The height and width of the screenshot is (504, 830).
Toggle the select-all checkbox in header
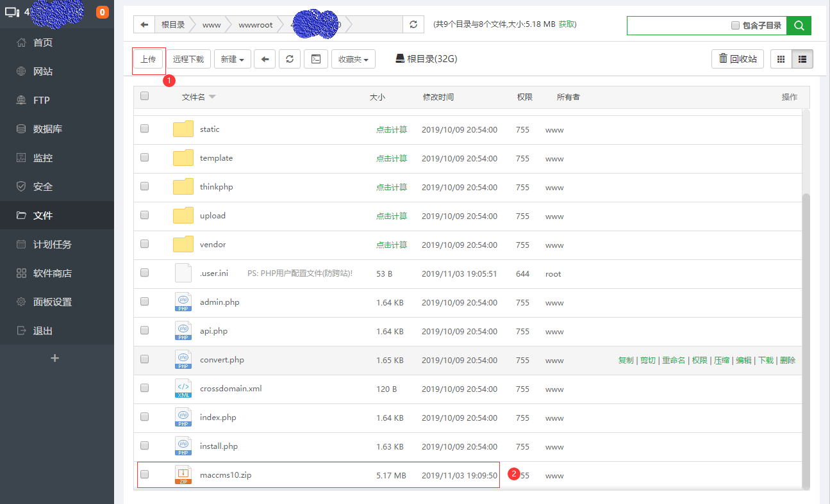(144, 96)
